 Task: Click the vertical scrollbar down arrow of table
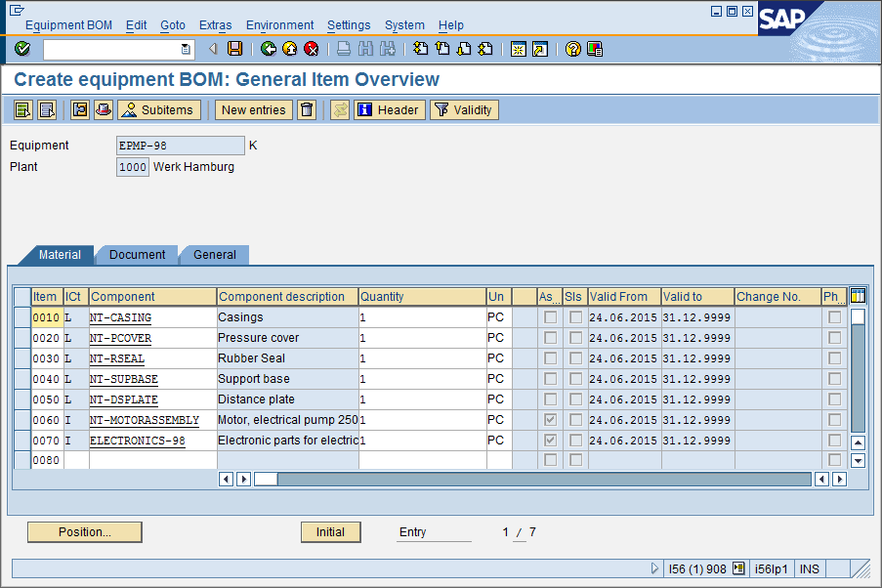click(858, 461)
